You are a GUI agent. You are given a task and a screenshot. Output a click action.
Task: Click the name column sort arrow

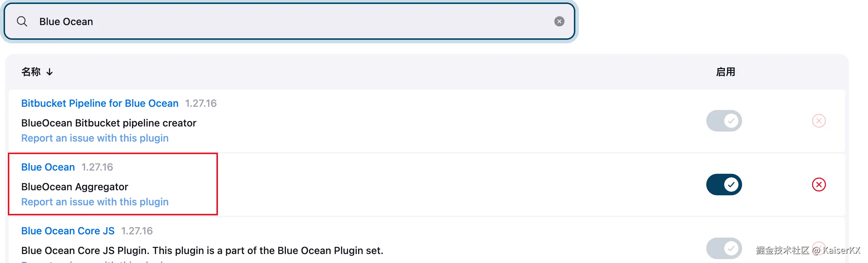(x=50, y=72)
